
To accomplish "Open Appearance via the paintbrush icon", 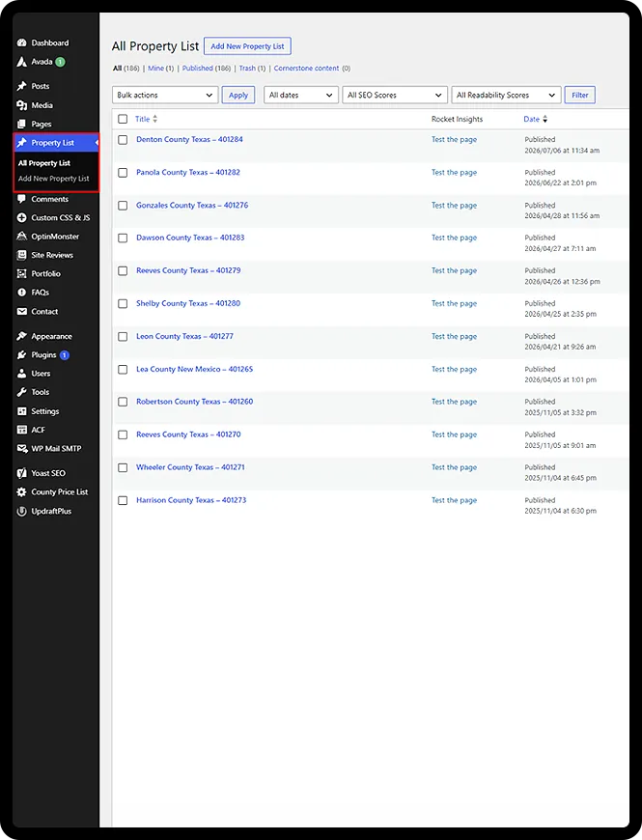I will (x=21, y=336).
